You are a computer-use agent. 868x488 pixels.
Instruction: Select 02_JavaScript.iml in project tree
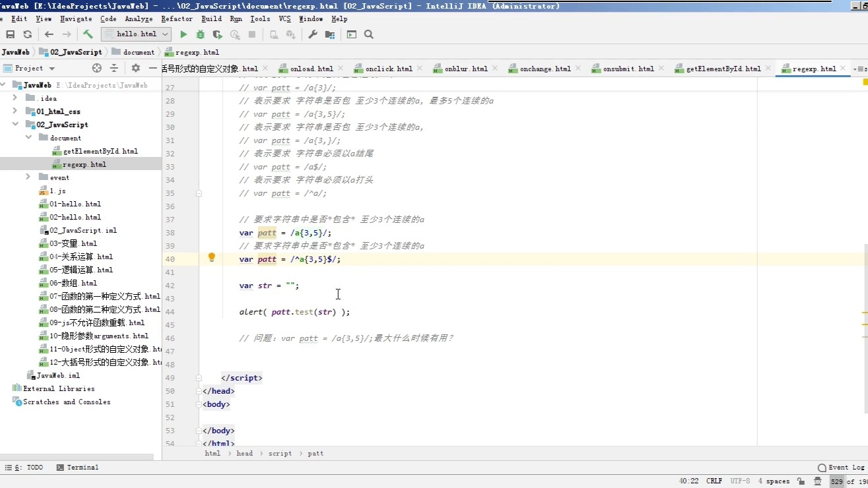pyautogui.click(x=83, y=230)
